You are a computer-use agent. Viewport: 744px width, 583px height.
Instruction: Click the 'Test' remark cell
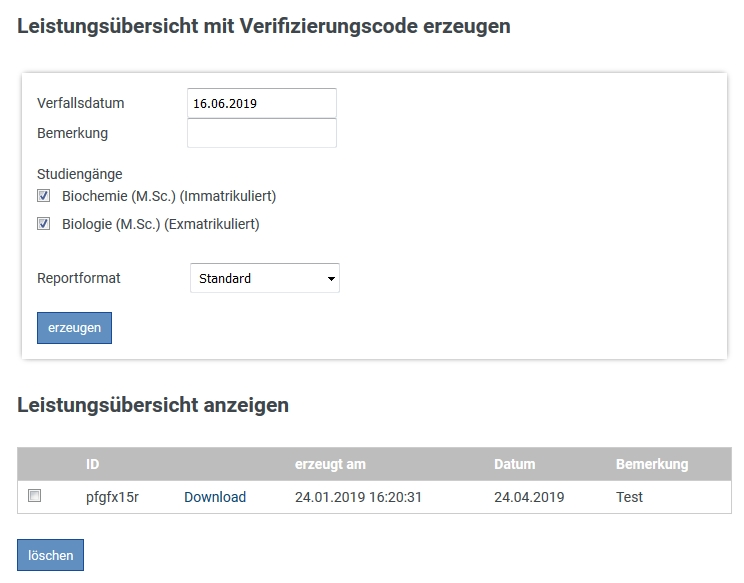(x=629, y=497)
